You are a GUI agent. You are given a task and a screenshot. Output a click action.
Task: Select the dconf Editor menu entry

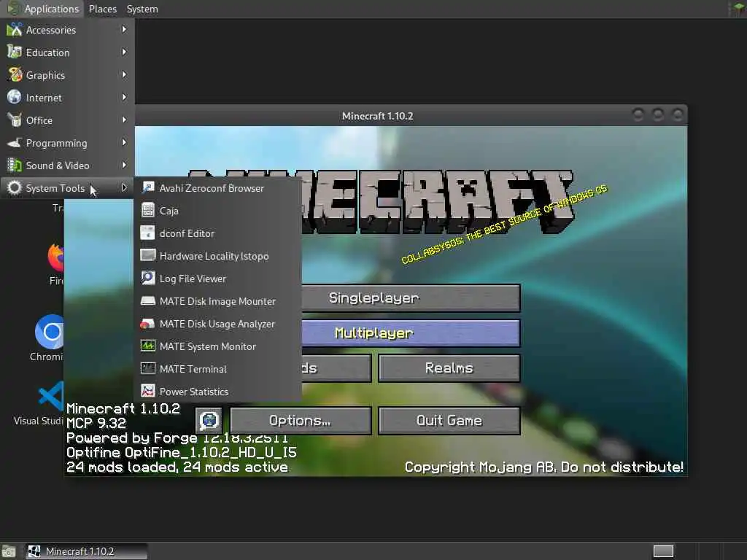click(218, 233)
